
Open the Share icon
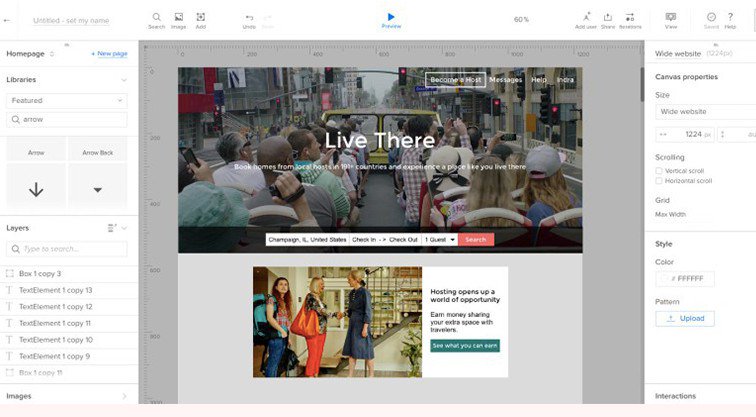coord(608,21)
